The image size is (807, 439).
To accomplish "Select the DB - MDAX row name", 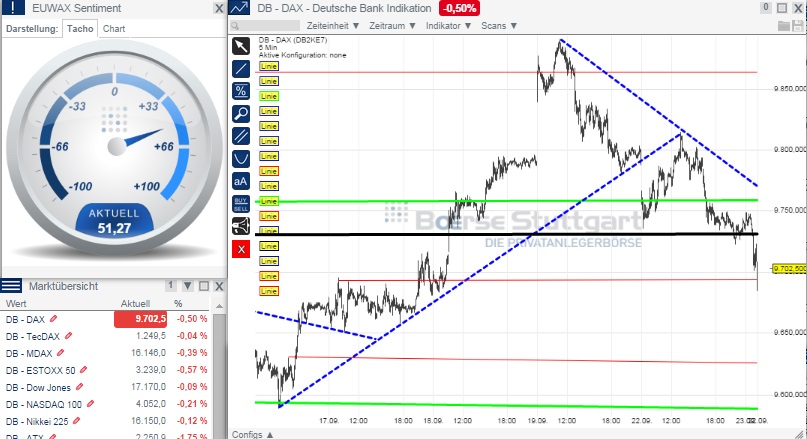I will pos(29,354).
